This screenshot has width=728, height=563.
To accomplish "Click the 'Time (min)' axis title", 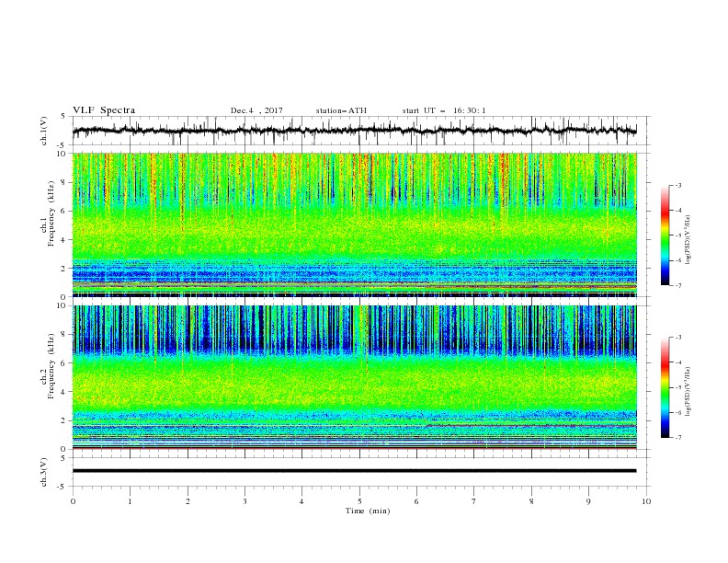I will click(x=368, y=511).
